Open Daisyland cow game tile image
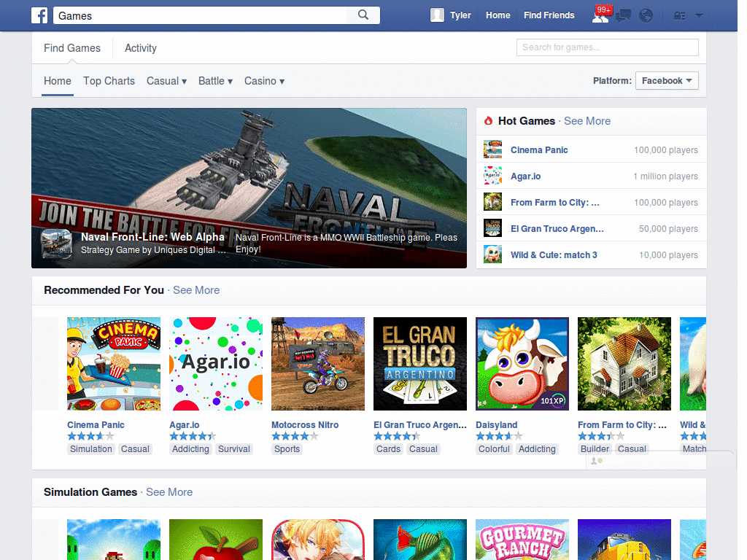The width and height of the screenshot is (747, 560). click(522, 364)
